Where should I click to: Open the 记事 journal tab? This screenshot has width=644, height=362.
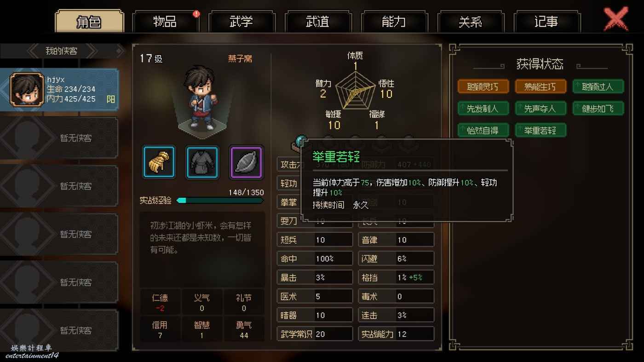click(547, 22)
